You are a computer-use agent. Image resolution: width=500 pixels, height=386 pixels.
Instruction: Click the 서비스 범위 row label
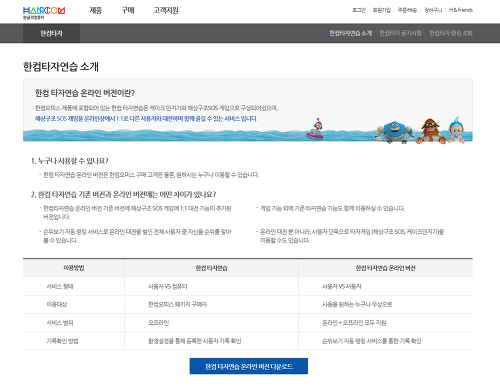(60, 323)
